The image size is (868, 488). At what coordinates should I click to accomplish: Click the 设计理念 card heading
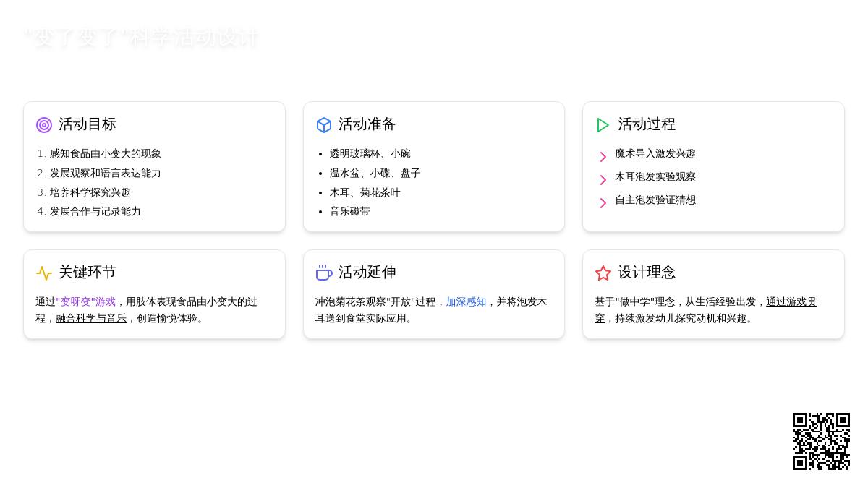click(647, 273)
